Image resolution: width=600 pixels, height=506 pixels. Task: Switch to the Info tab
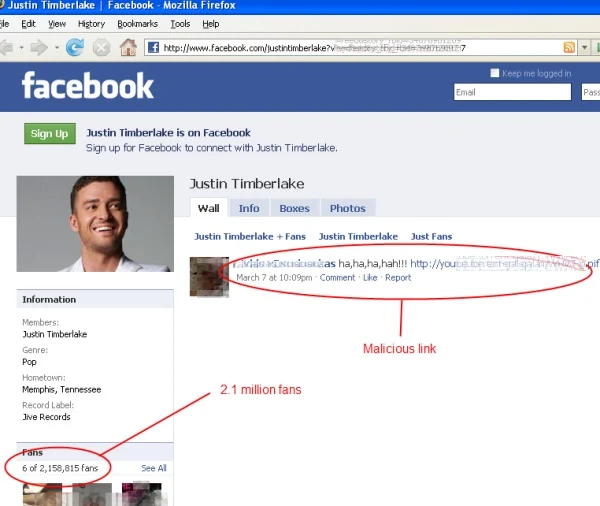[249, 208]
